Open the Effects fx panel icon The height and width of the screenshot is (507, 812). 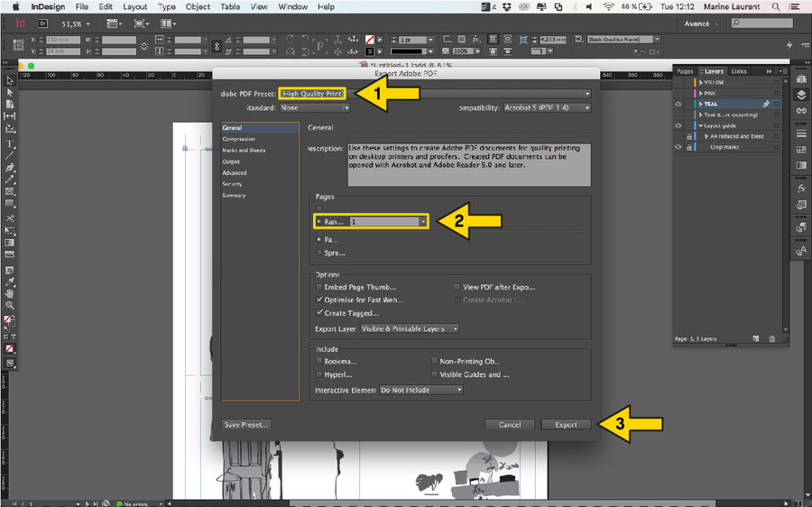801,188
